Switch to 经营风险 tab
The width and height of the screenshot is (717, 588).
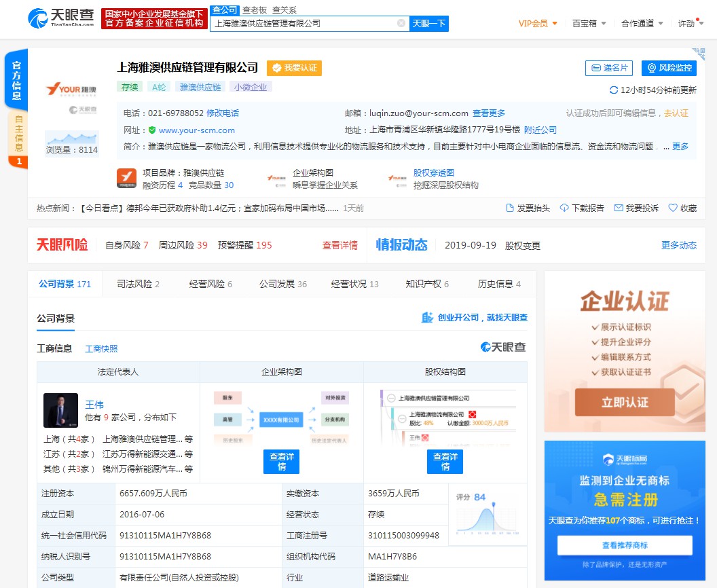click(x=210, y=284)
